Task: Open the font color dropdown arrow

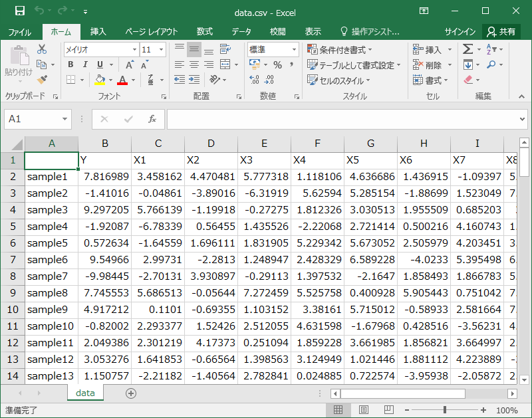Action: (134, 80)
